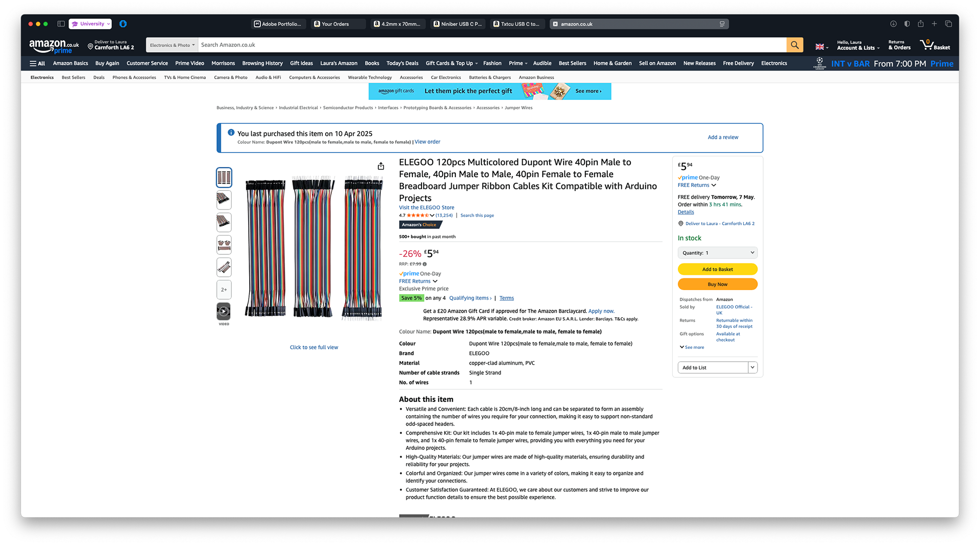
Task: Click the location pin by Deliver to Laura
Action: pyautogui.click(x=90, y=46)
